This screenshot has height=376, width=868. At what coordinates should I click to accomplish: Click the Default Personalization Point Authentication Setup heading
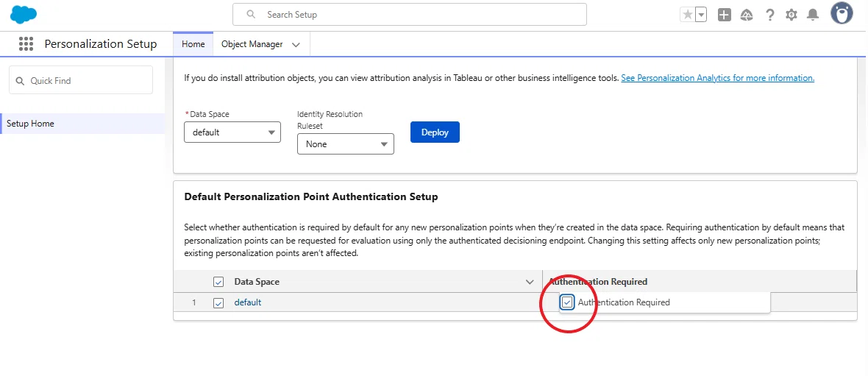click(x=311, y=196)
